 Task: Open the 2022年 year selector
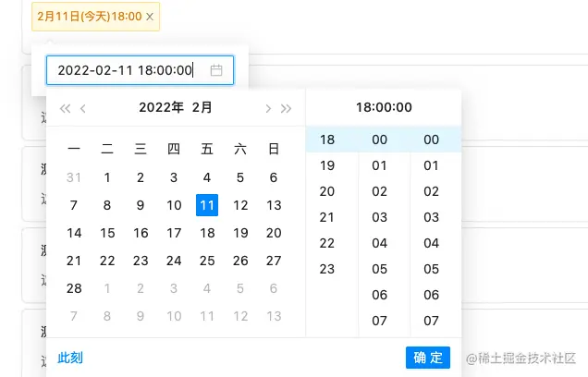coord(161,107)
